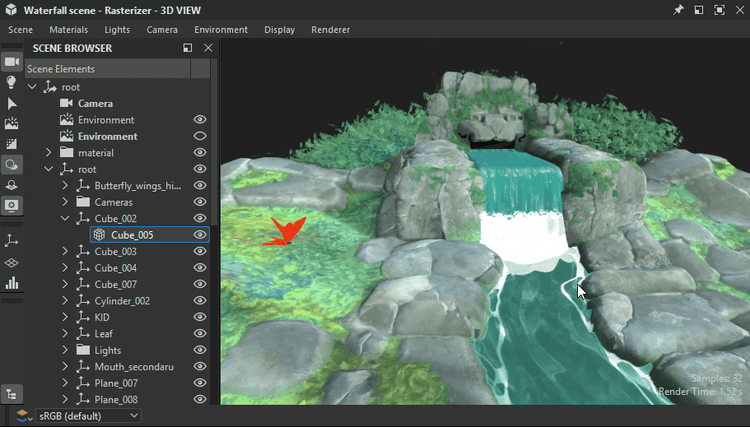Expand the KID node
Screen dimensions: 750x427
click(65, 317)
